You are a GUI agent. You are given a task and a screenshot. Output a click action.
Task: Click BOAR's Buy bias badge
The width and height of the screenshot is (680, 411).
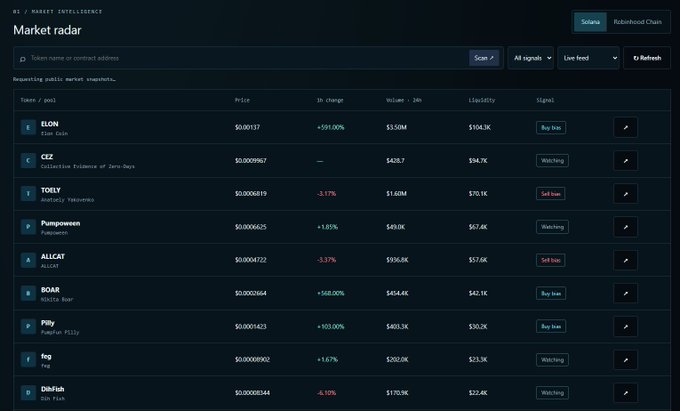(x=551, y=294)
